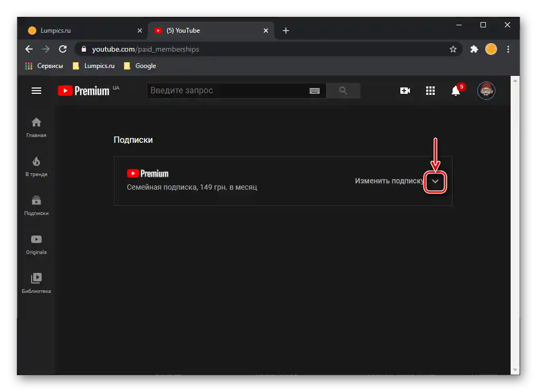Screen dimensions: 537x392
Task: Open a new browser tab
Action: coord(285,31)
